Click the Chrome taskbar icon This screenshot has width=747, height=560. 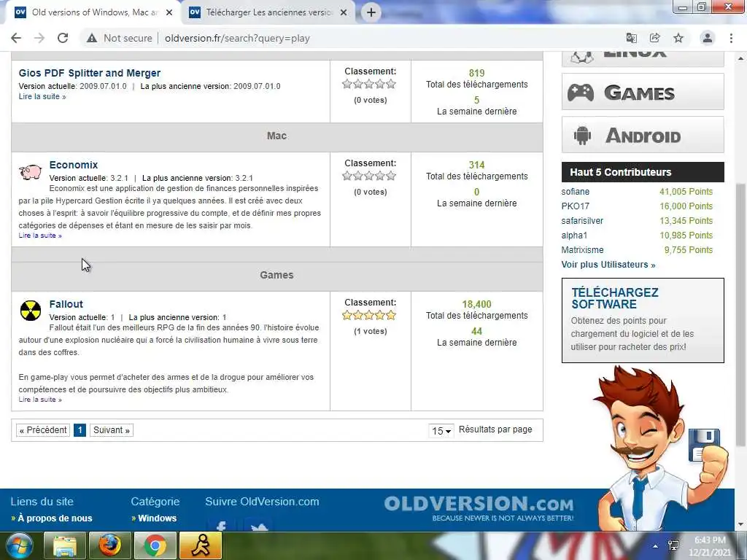(x=155, y=545)
